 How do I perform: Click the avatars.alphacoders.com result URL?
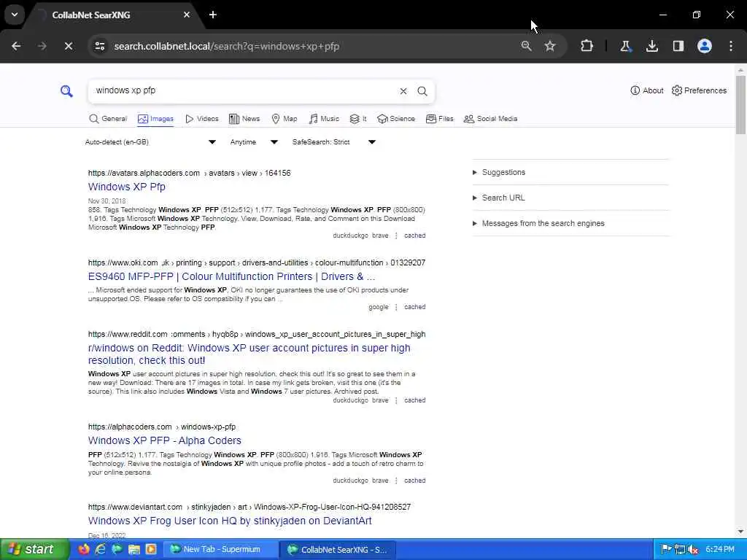pos(189,173)
